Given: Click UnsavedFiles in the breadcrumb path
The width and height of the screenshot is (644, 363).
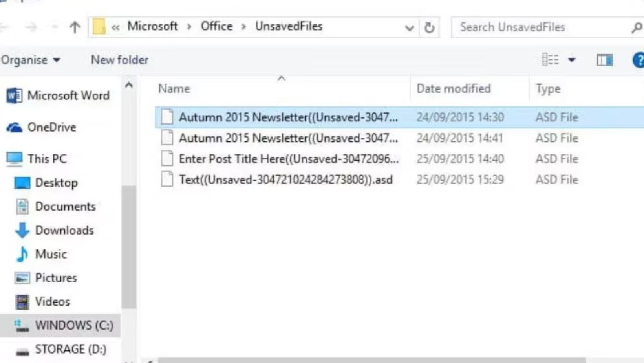Looking at the screenshot, I should [x=289, y=26].
